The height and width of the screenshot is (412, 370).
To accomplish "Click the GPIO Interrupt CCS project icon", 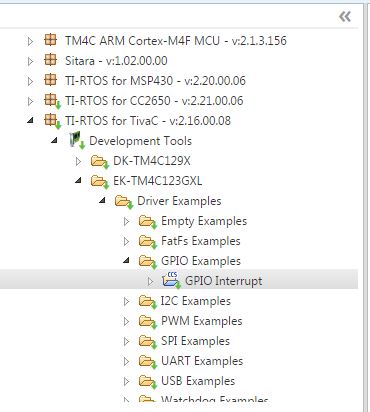I will click(x=171, y=281).
